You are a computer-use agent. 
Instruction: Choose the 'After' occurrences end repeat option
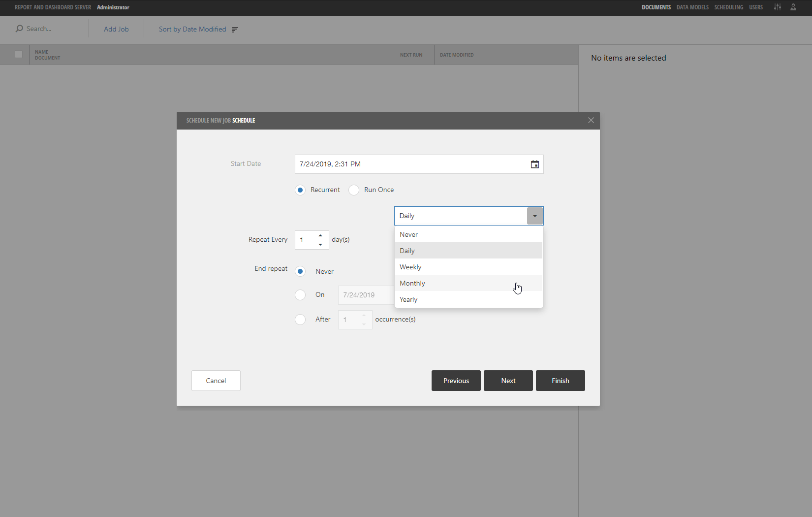(x=300, y=320)
